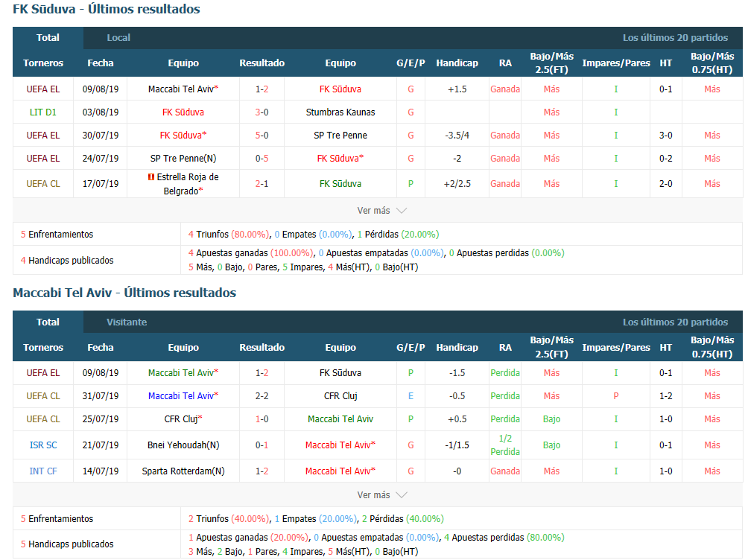Screen dimensions: 748x560
Task: Click Ganada in the Sparta Rotterdam row
Action: point(505,471)
